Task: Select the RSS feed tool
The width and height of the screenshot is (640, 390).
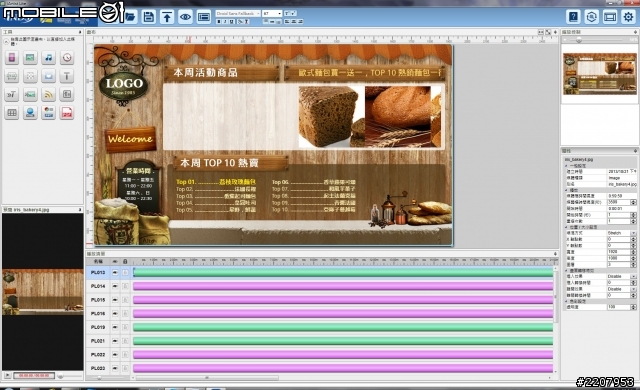Action: pyautogui.click(x=49, y=94)
